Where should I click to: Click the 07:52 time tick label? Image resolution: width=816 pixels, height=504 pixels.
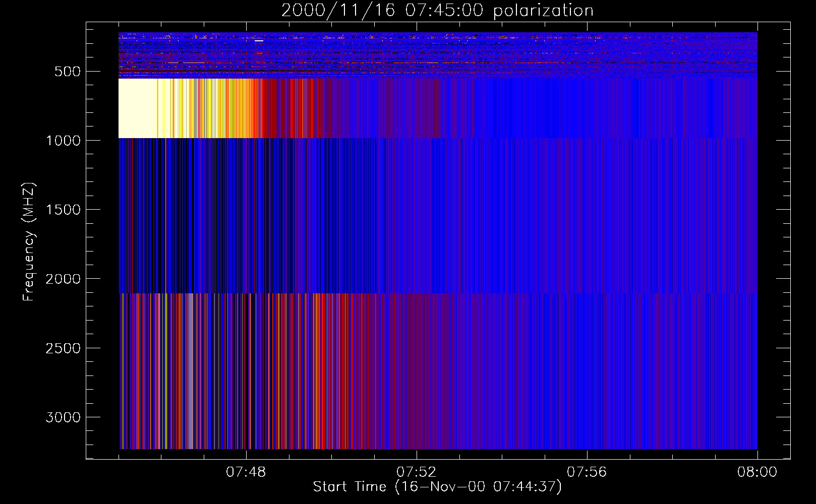pyautogui.click(x=417, y=472)
